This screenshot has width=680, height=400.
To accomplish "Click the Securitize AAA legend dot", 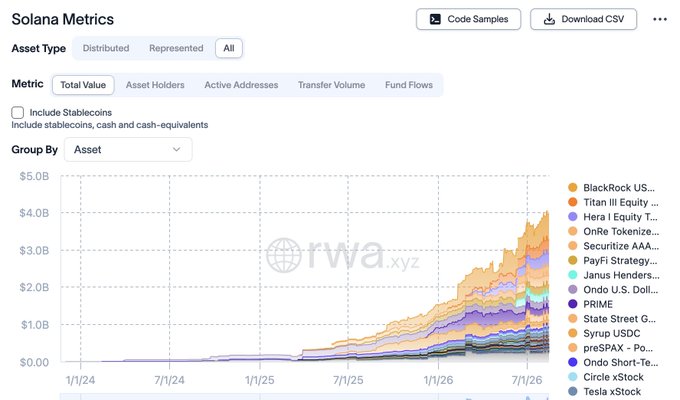I will tap(572, 246).
